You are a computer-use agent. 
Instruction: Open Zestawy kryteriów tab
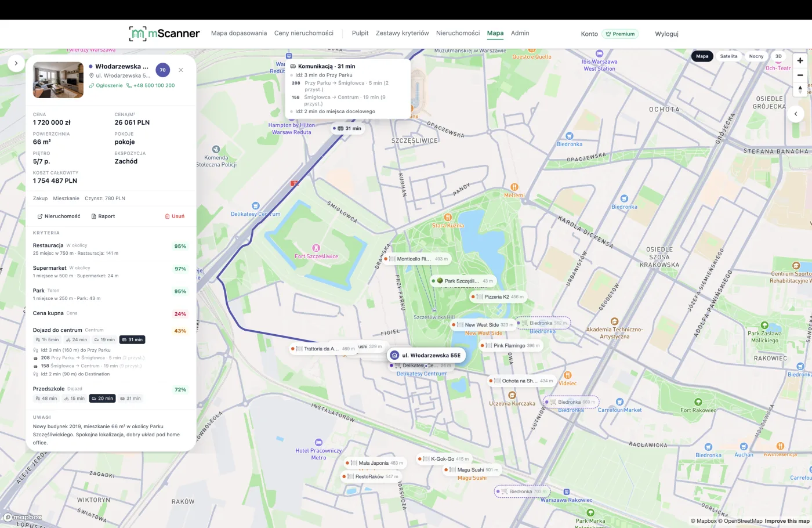point(403,33)
